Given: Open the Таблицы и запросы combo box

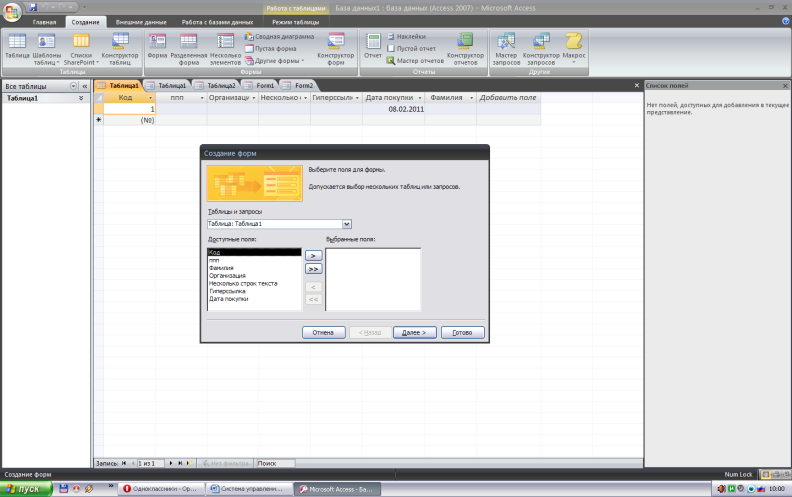Looking at the screenshot, I should point(346,224).
